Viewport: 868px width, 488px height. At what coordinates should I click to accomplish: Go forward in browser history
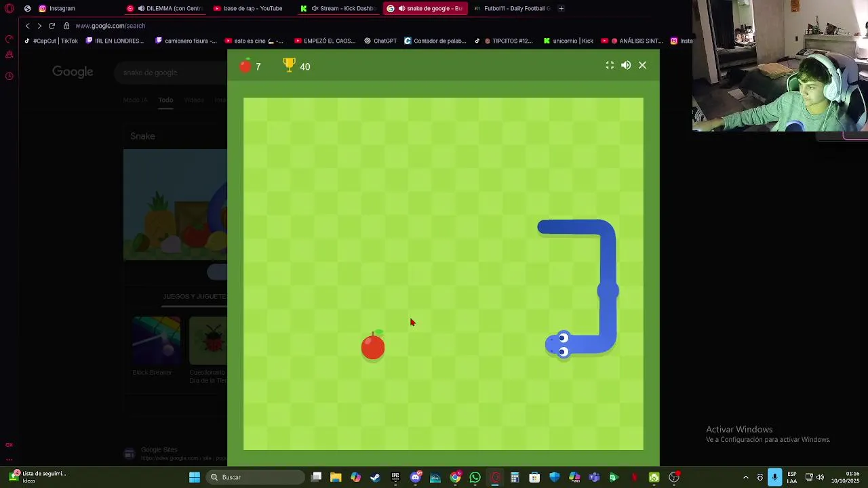click(39, 26)
